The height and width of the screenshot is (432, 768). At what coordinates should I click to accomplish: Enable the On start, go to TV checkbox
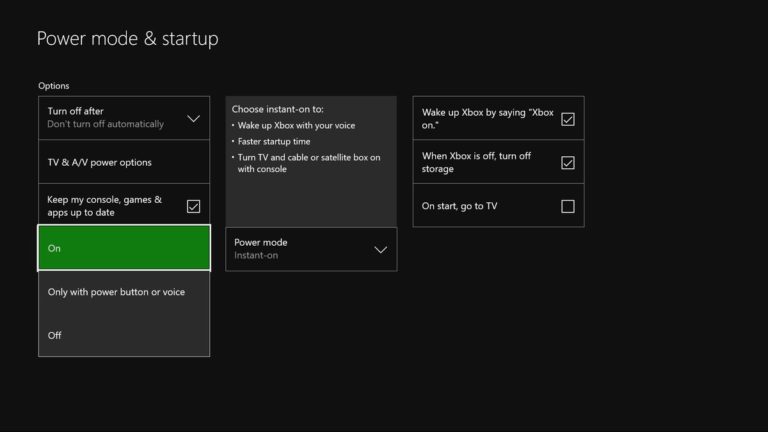pos(567,206)
